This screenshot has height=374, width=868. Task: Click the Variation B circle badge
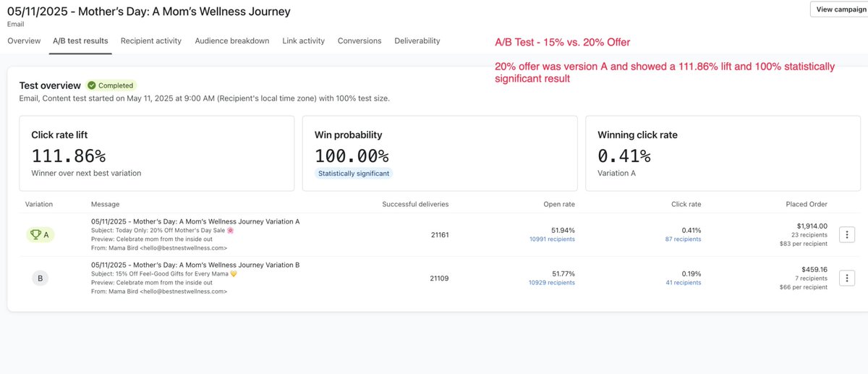coord(41,279)
